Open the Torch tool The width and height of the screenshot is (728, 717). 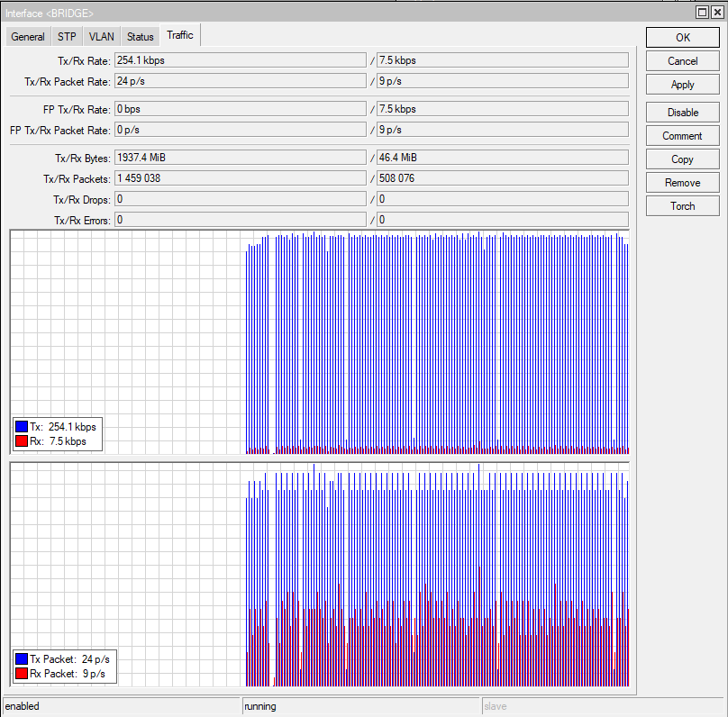(682, 206)
